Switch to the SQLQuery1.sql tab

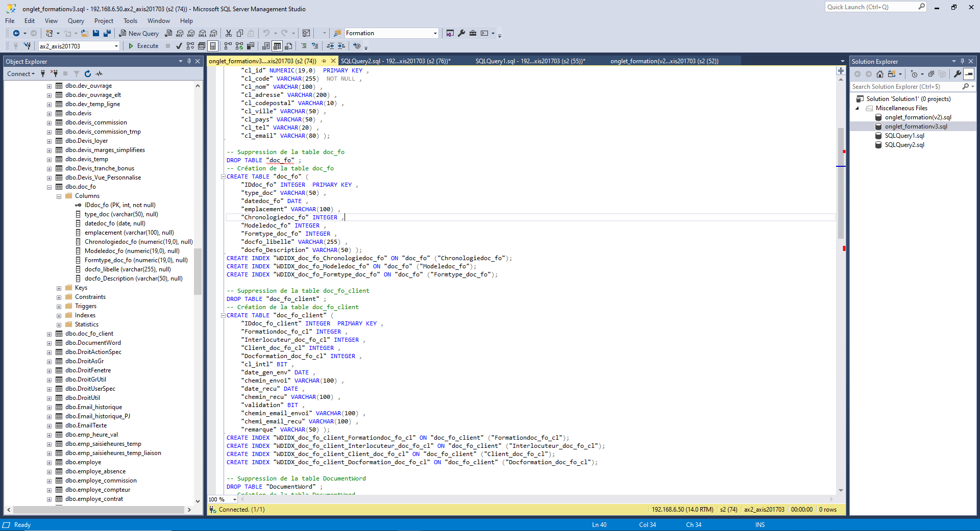coord(530,61)
